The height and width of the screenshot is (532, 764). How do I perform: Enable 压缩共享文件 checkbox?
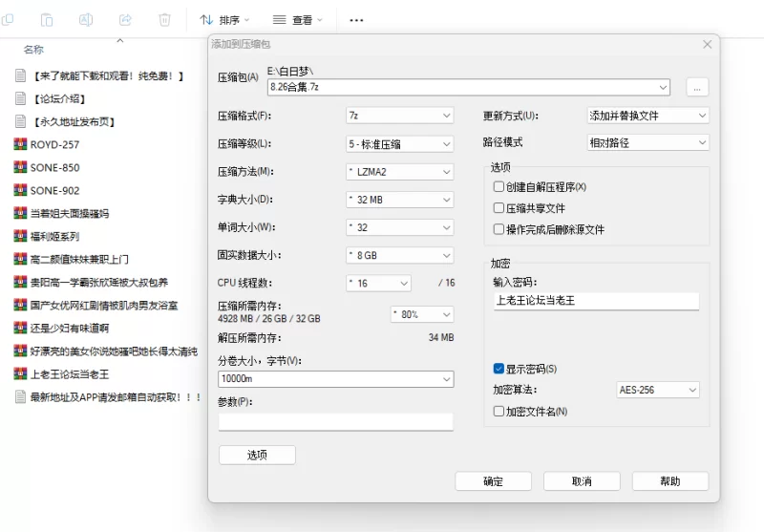tap(499, 208)
